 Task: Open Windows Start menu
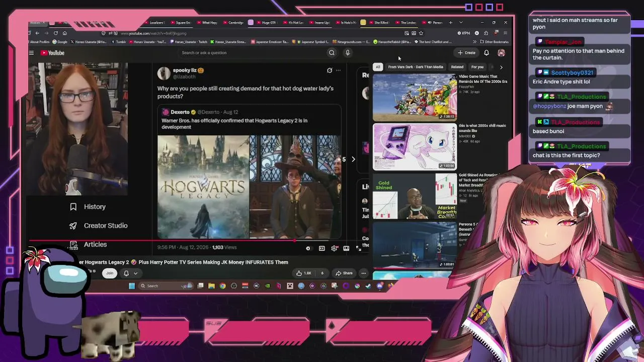pos(132,286)
